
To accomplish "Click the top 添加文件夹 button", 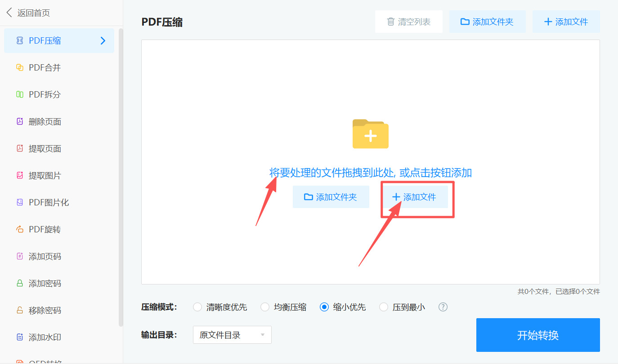I will click(x=487, y=22).
